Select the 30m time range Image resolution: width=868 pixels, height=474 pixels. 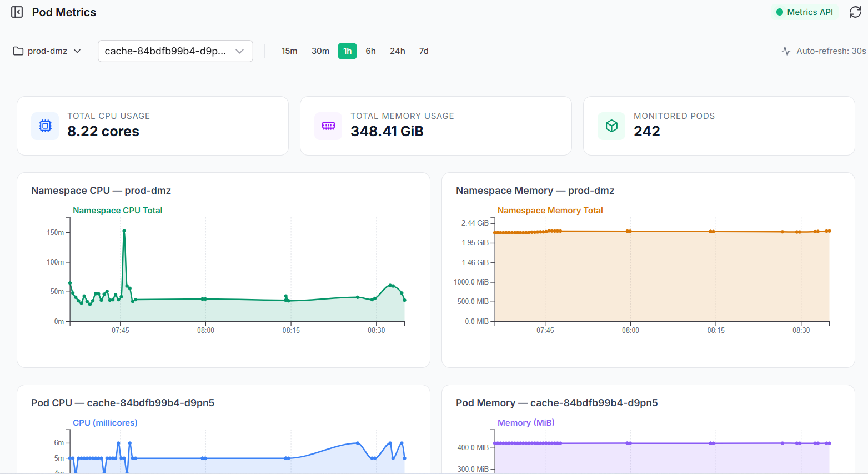pos(320,51)
